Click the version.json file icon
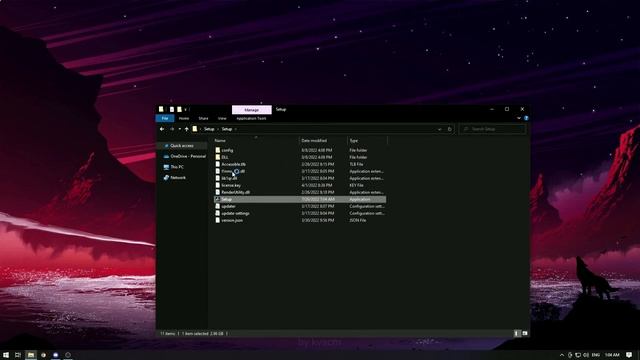Screen dimensions: 640x360 click(x=218, y=220)
